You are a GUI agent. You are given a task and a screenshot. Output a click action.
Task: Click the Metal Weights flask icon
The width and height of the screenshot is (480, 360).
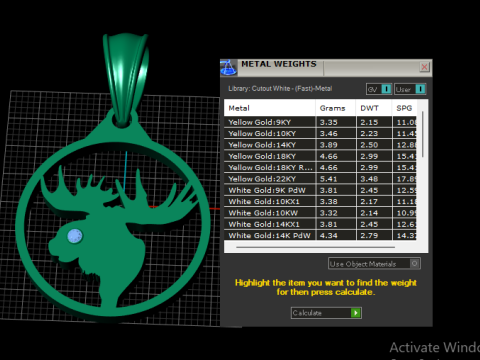coord(229,68)
